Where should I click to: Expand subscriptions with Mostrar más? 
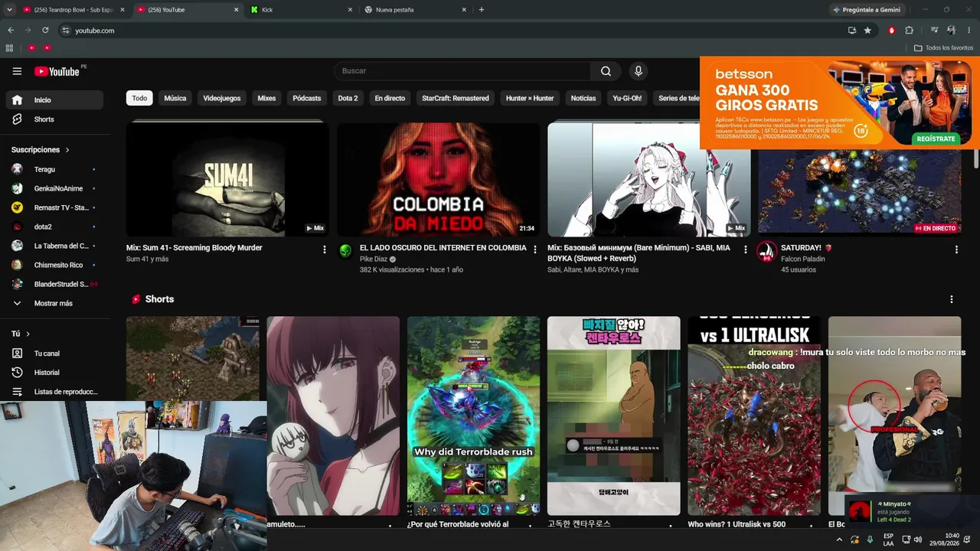[x=54, y=303]
